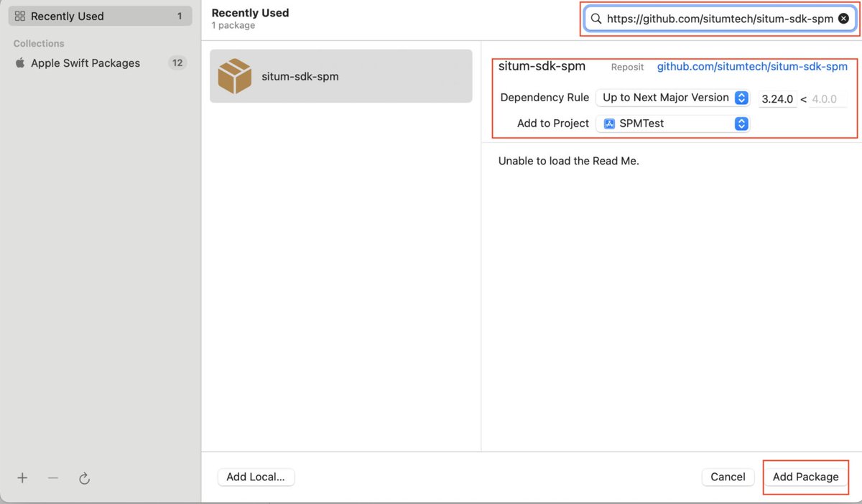Open the Dependency Rule dropdown

672,98
